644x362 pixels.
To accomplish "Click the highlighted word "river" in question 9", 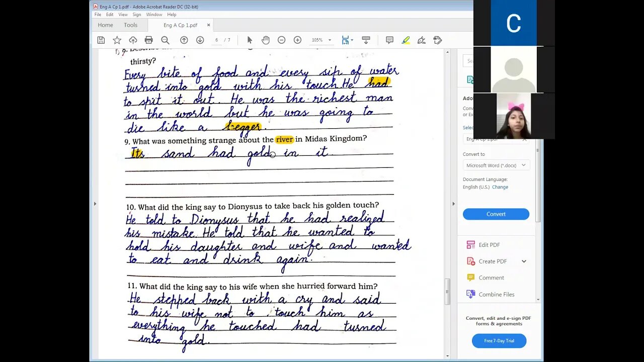I will (x=284, y=139).
